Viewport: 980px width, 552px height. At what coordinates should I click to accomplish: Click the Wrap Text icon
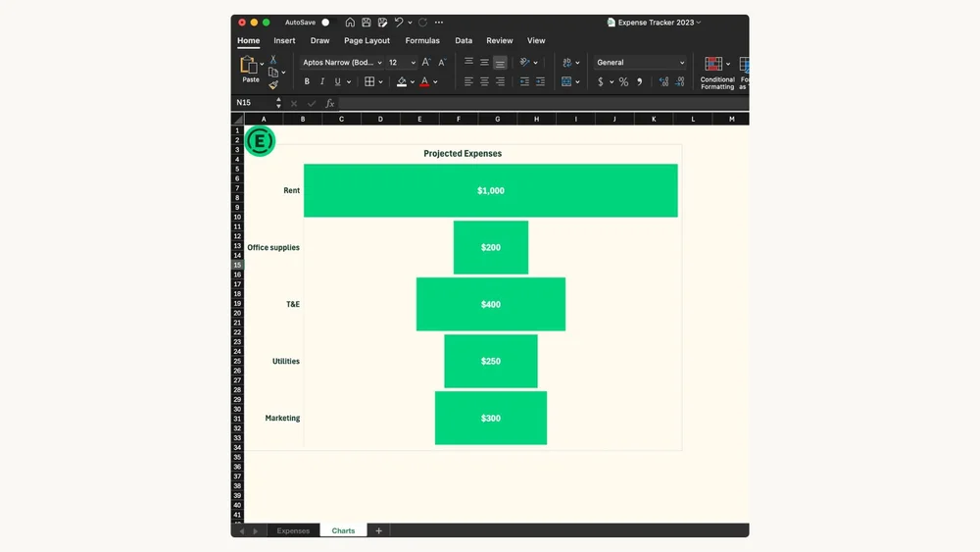(x=566, y=62)
